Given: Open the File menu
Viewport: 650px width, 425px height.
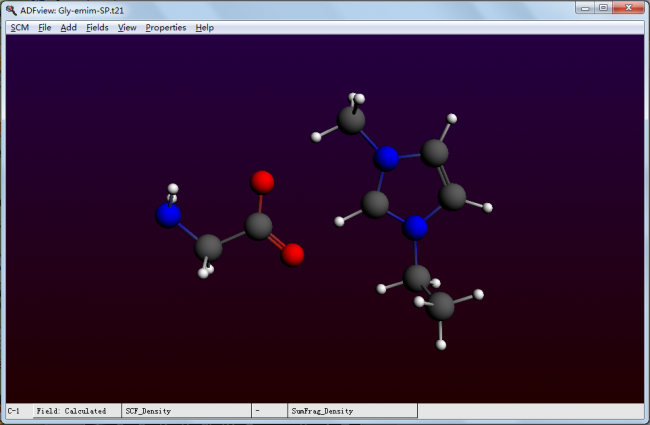Looking at the screenshot, I should [x=44, y=28].
